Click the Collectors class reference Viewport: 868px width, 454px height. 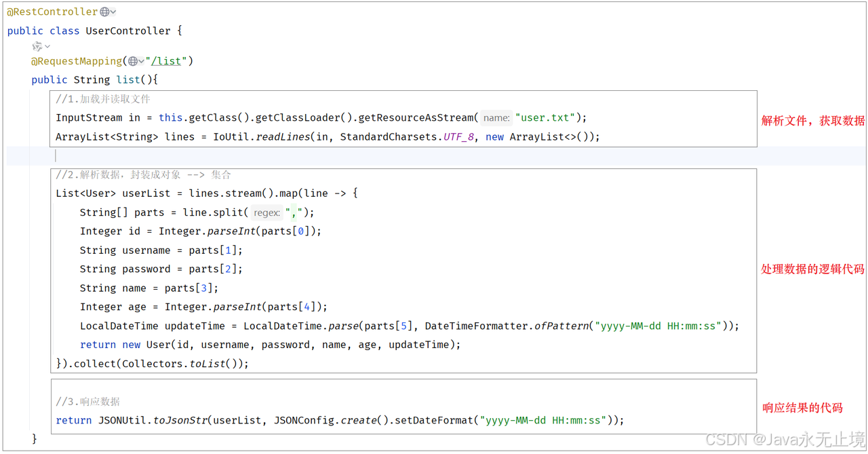tap(152, 364)
